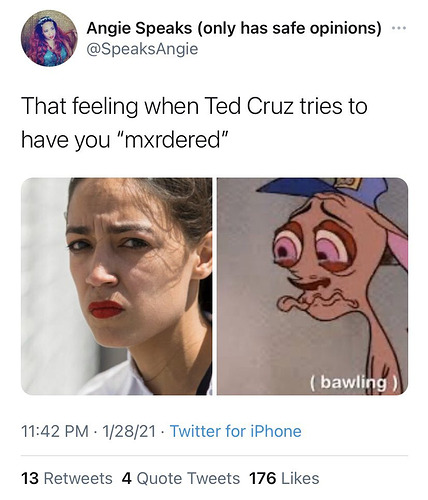Click the "(only has safe opinions)" name suffix
428x500 pixels.
pos(289,29)
